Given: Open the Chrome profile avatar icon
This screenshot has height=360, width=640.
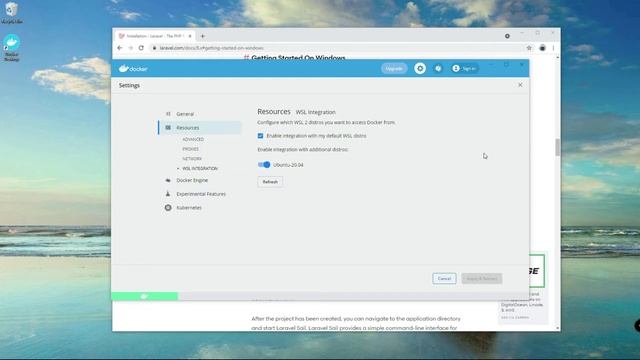Looking at the screenshot, I should (x=542, y=48).
